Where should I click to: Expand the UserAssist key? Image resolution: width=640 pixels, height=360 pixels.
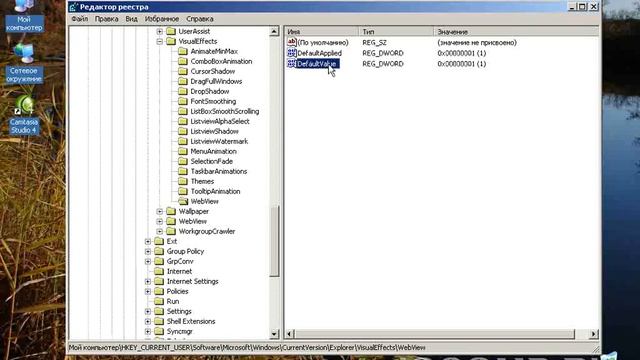(x=160, y=31)
